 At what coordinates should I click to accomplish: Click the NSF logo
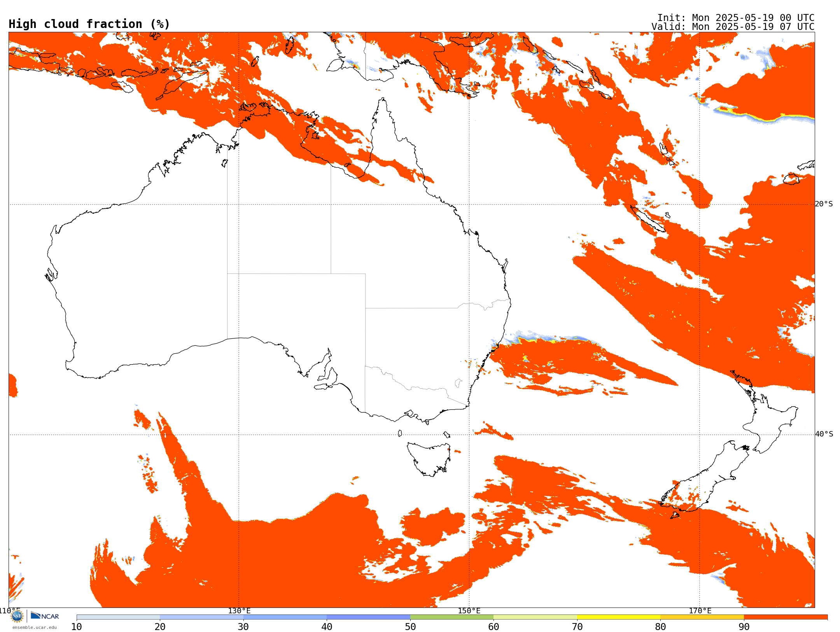click(x=17, y=616)
